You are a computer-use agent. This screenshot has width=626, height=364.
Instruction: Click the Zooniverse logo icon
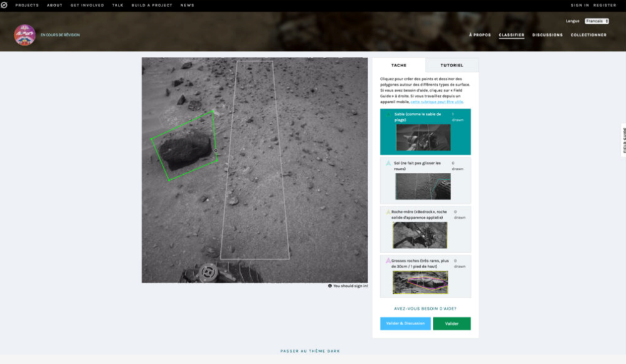pos(4,5)
